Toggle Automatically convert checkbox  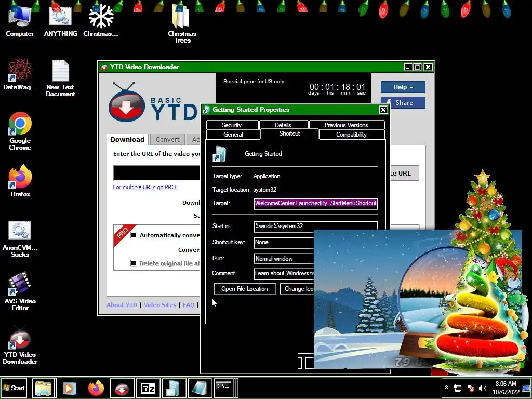point(134,235)
